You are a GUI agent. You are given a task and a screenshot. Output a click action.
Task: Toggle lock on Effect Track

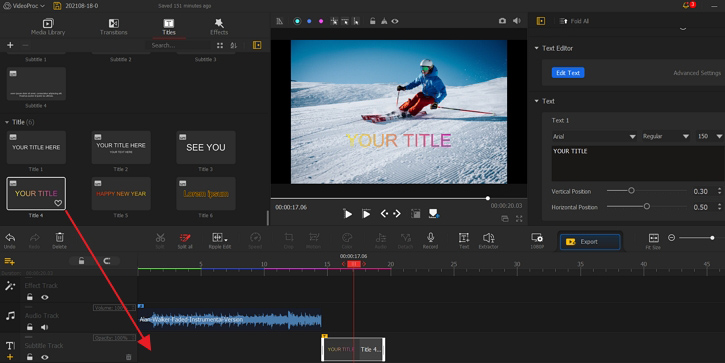tap(30, 297)
